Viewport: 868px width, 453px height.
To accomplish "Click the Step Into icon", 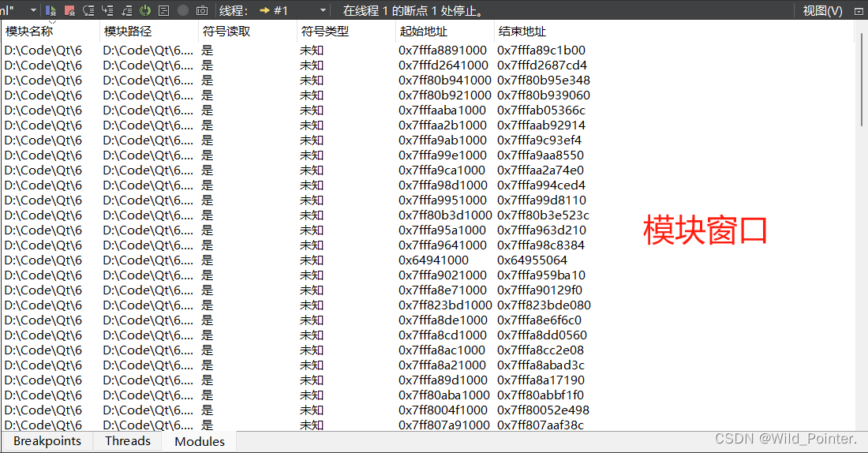I will click(107, 10).
